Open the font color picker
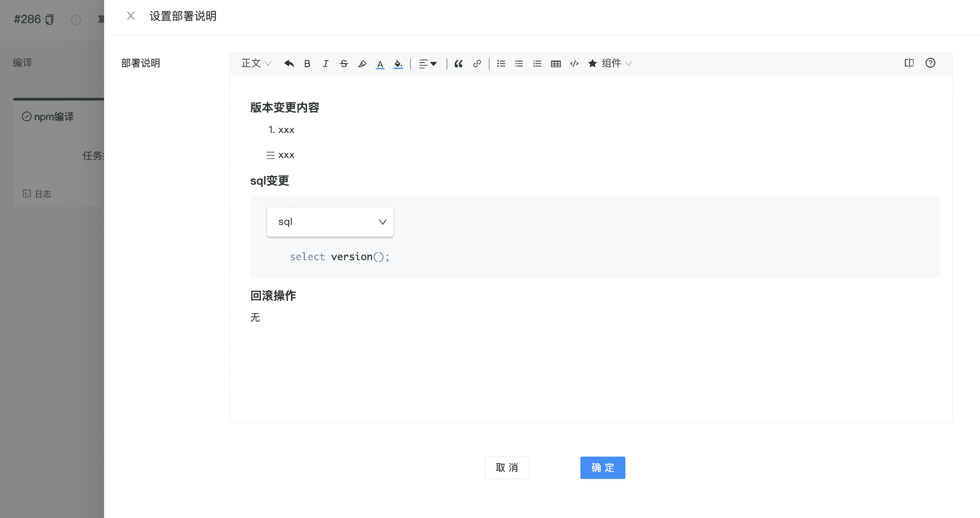Viewport: 980px width, 518px height. [x=380, y=63]
